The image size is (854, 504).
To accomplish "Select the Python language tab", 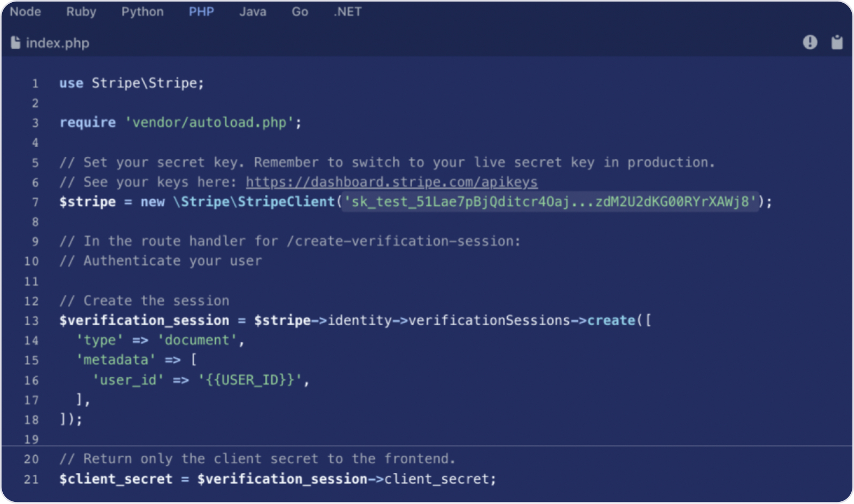I will coord(142,12).
